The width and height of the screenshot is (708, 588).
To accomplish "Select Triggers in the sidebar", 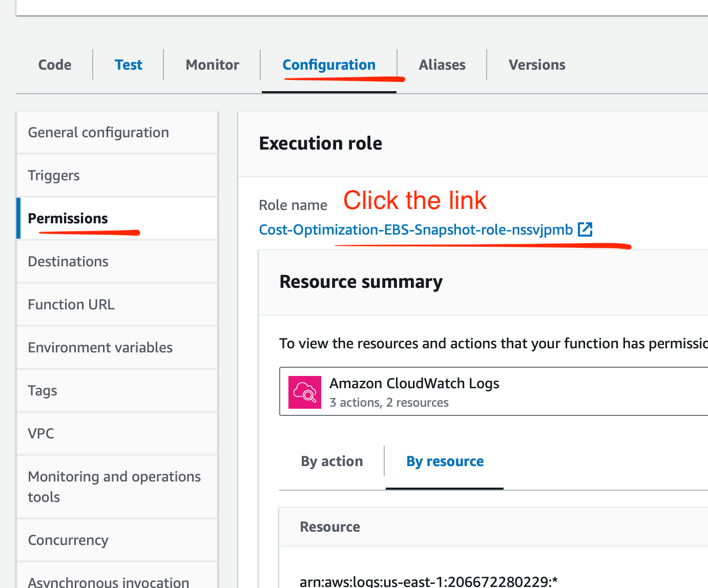I will (x=54, y=176).
